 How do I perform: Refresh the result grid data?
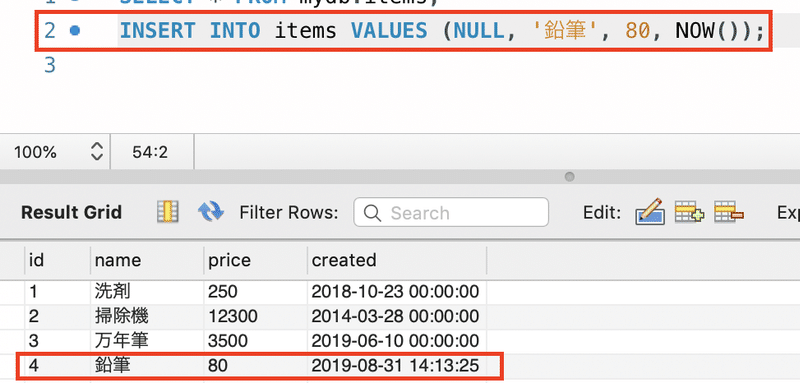(210, 211)
